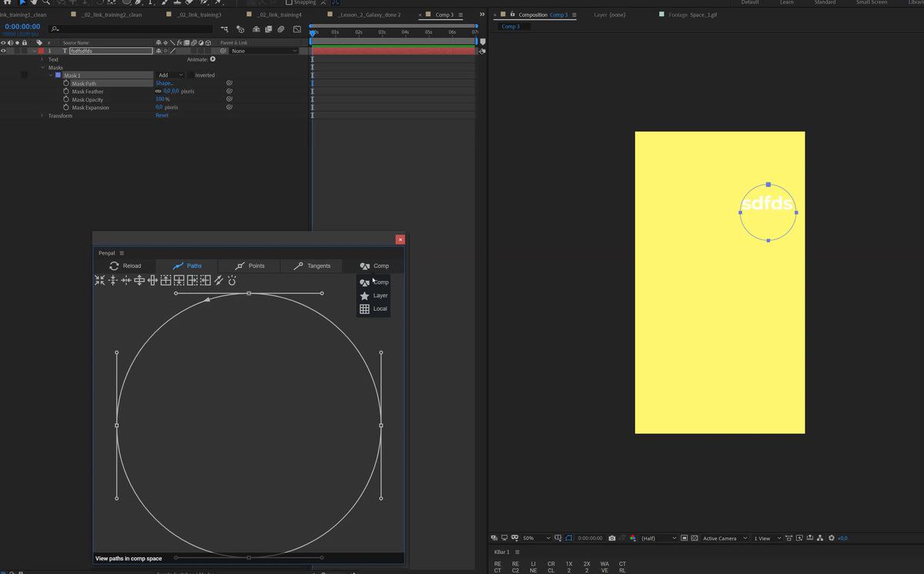This screenshot has width=924, height=574.
Task: Click Penpal's circle icon with three ticks
Action: pyautogui.click(x=232, y=280)
